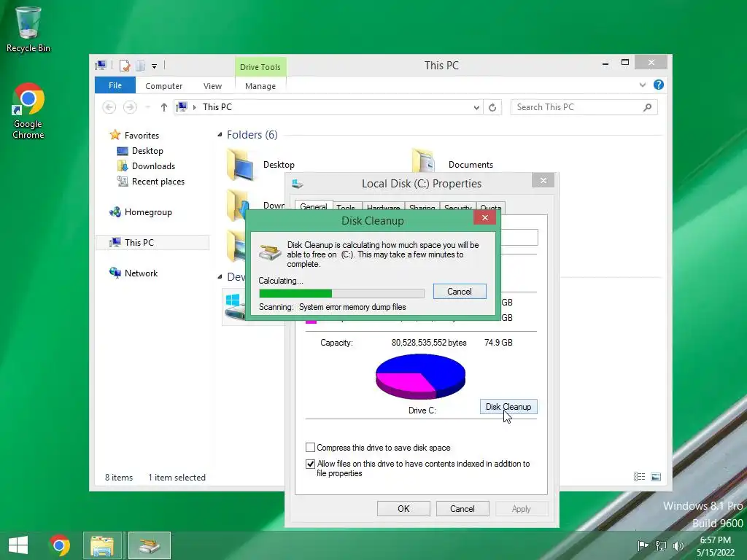Click the This PC address bar path
Image resolution: width=747 pixels, height=560 pixels.
[217, 107]
